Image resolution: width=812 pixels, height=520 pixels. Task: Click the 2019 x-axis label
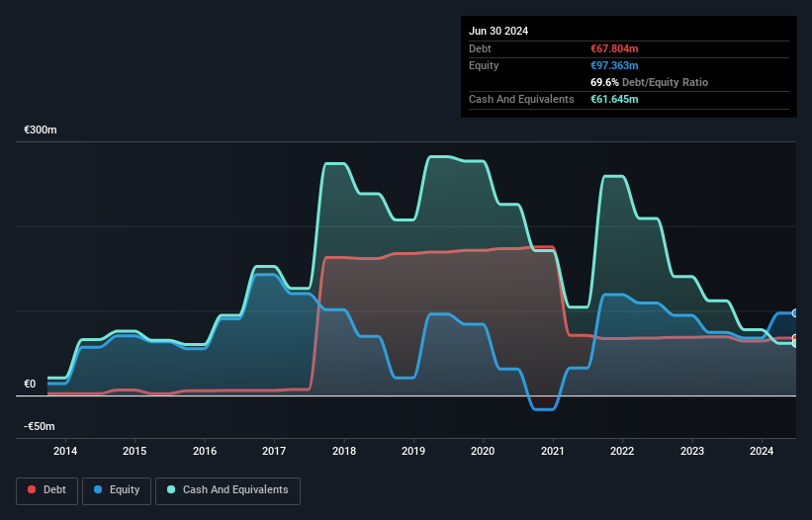[x=413, y=451]
